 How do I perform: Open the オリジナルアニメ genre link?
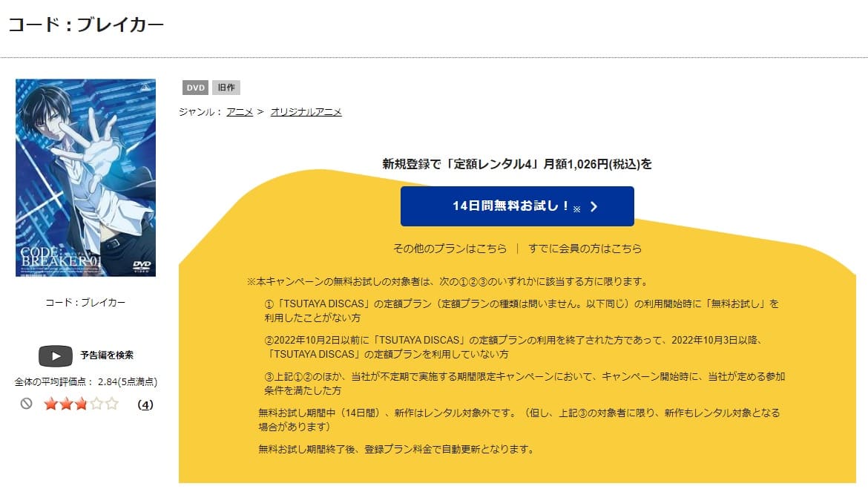coord(306,112)
